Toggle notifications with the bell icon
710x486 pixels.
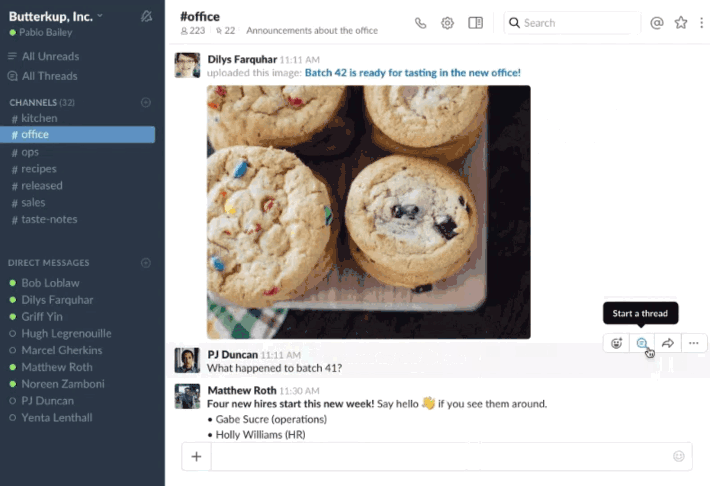146,16
